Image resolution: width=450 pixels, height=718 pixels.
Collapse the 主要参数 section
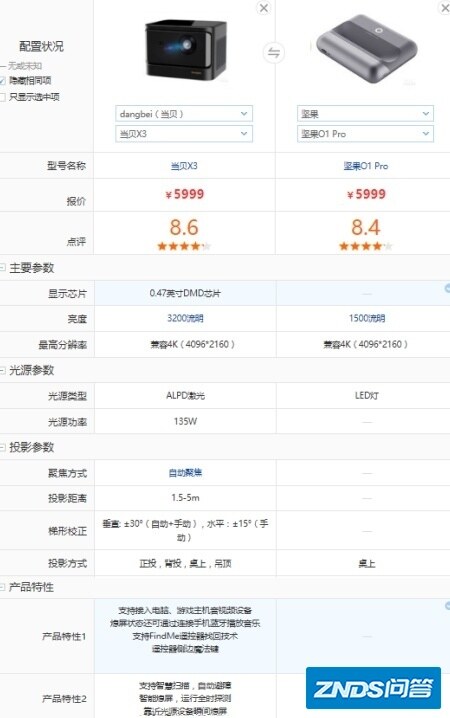click(2, 267)
